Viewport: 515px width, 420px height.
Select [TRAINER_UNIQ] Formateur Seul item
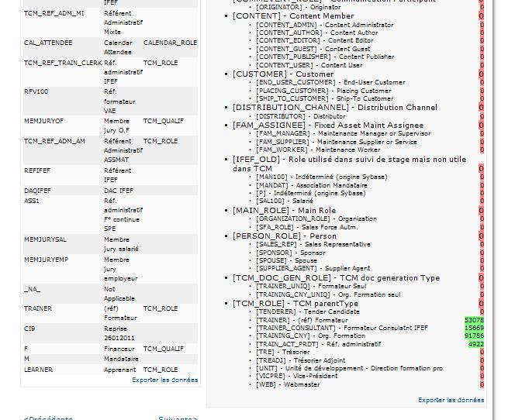311,286
